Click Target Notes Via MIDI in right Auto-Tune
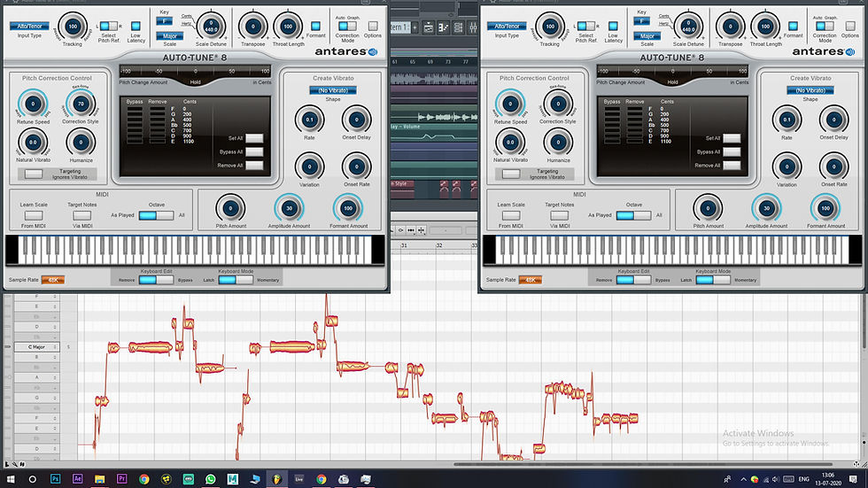 559,215
